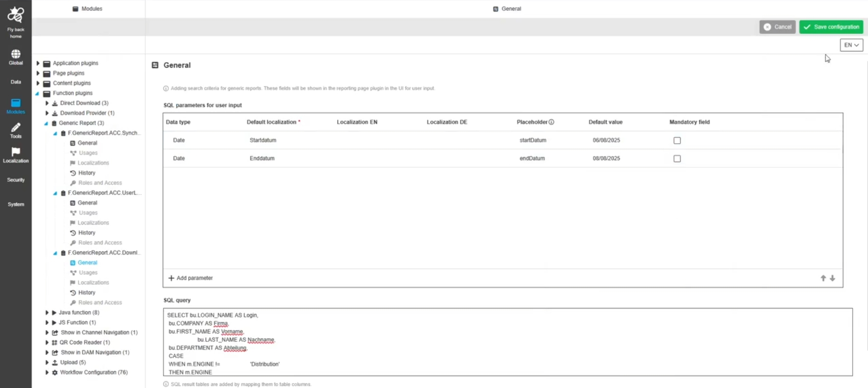Select the Modules icon in sidebar
868x388 pixels.
tap(15, 104)
